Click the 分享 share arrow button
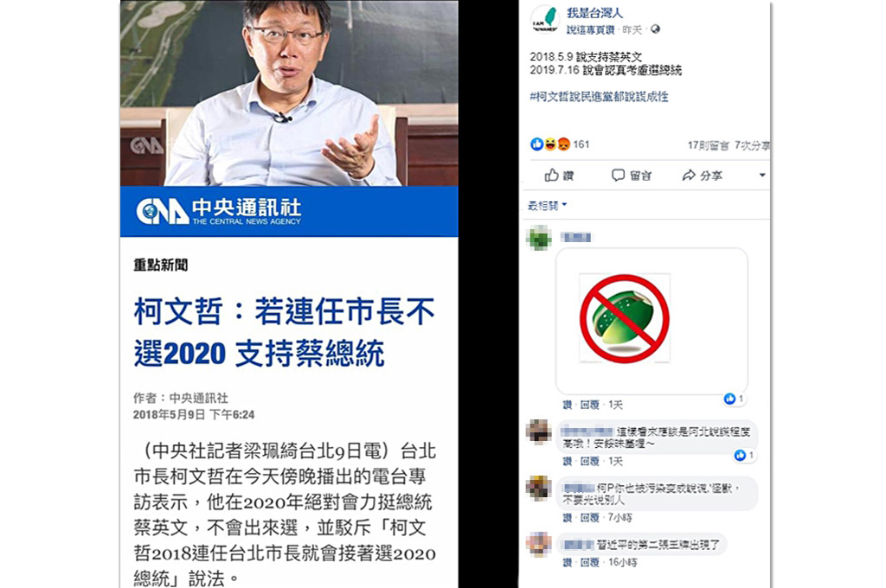Viewport: 886px width, 588px height. [702, 176]
